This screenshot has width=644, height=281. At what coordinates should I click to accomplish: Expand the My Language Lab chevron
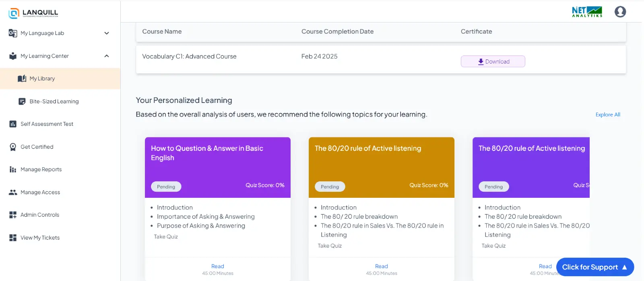(x=107, y=33)
